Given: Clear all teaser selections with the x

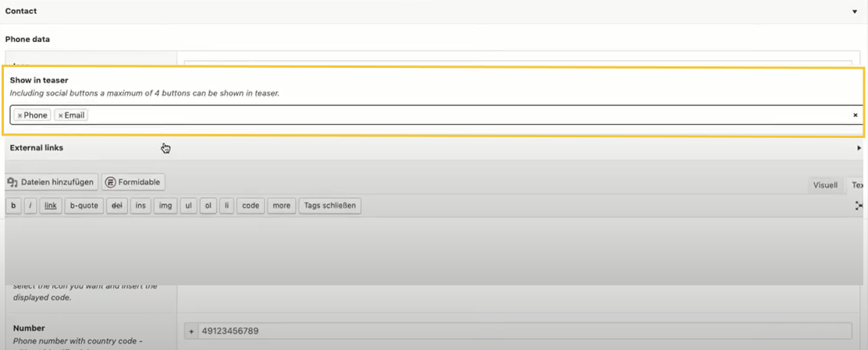Looking at the screenshot, I should coord(855,115).
